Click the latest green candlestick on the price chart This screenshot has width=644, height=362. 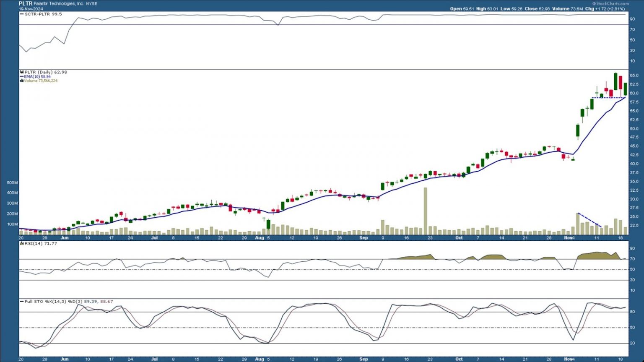point(625,89)
